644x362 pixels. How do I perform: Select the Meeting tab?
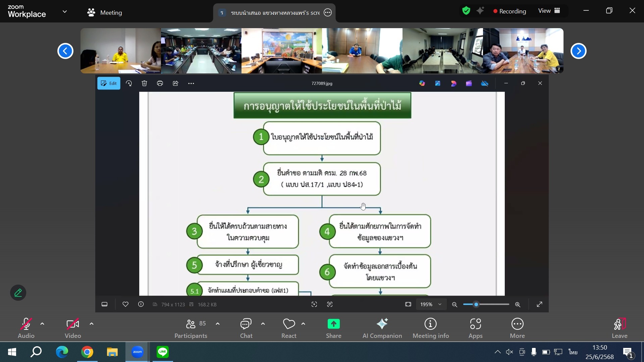coord(105,12)
